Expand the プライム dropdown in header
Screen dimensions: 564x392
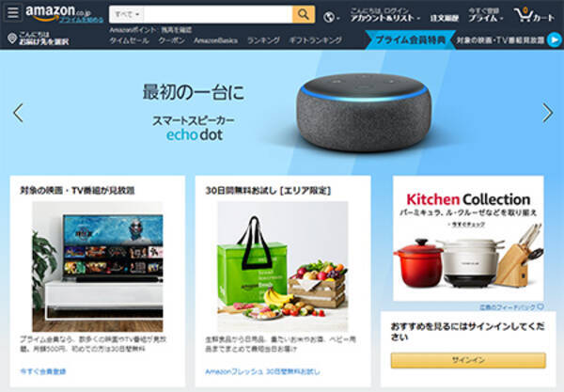coord(486,15)
